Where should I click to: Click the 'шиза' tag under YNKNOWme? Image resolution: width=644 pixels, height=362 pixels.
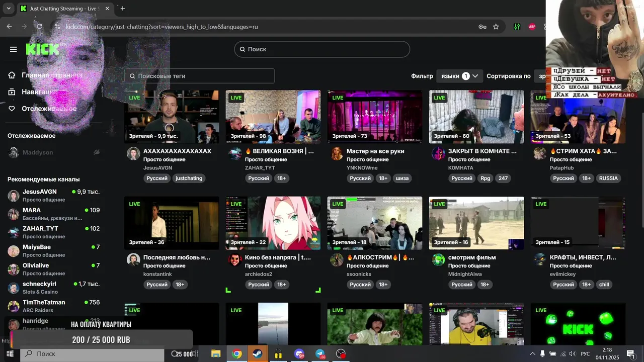coord(402,178)
